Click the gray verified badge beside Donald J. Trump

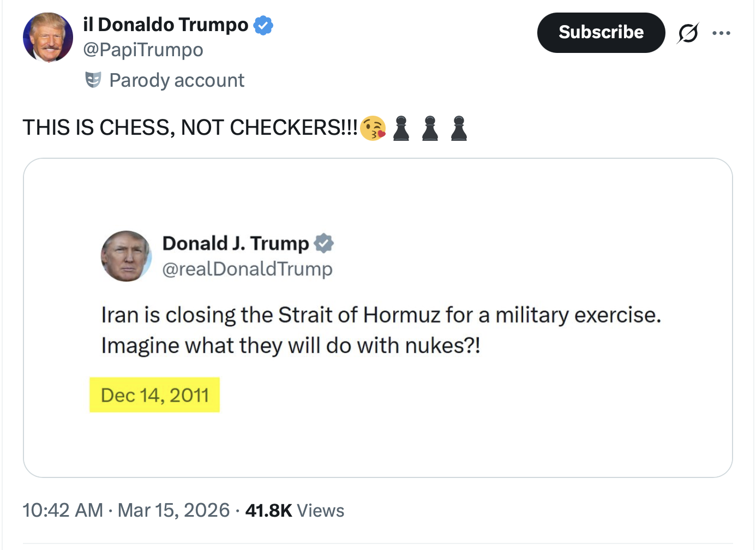[x=323, y=243]
